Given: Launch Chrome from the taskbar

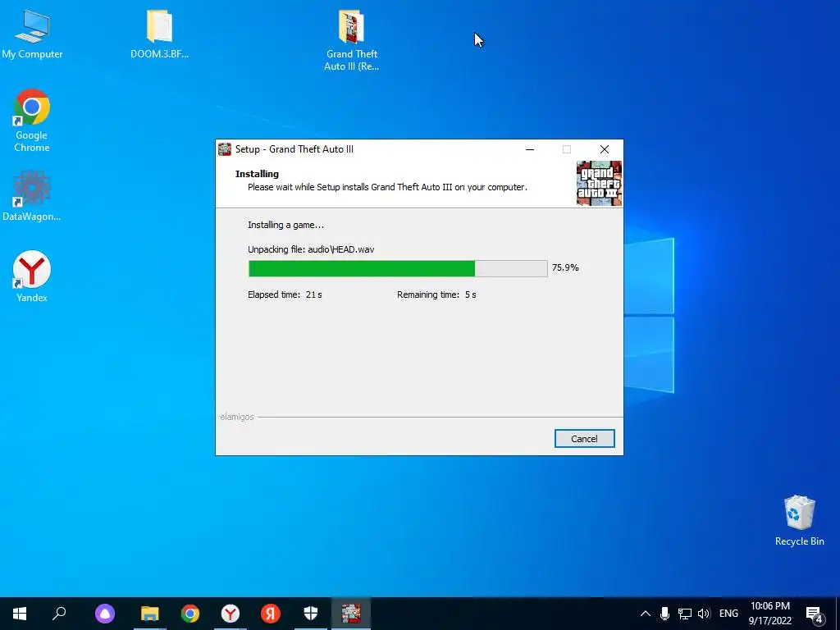Looking at the screenshot, I should click(190, 614).
